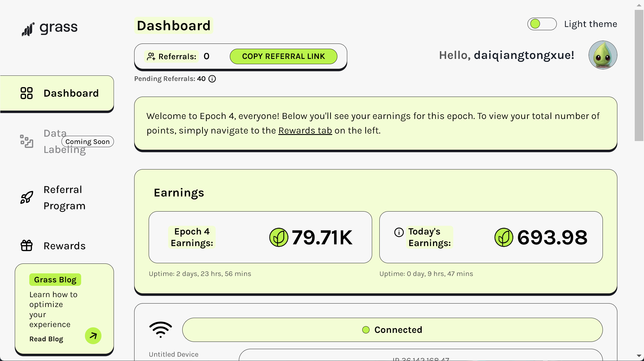Click the page scrollbar down arrow
The width and height of the screenshot is (644, 361).
(639, 356)
